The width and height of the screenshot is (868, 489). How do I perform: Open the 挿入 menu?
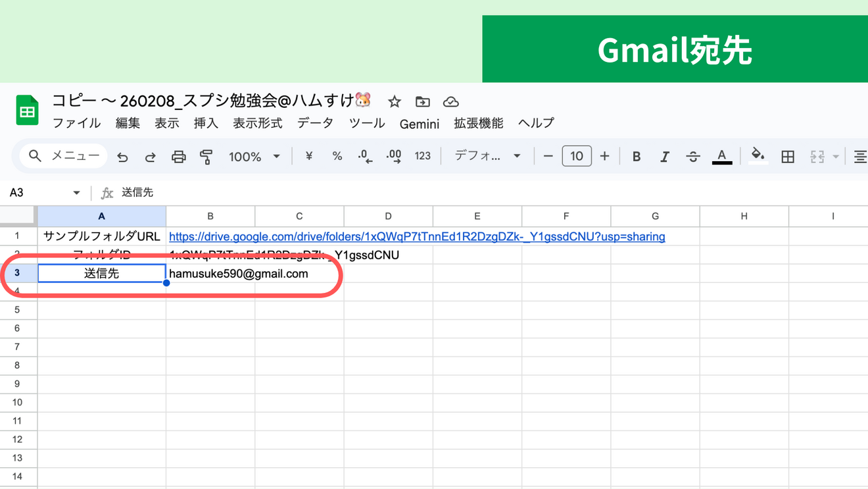(x=206, y=124)
